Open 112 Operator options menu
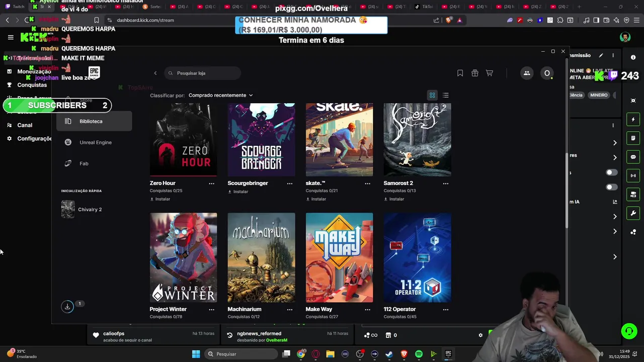The height and width of the screenshot is (362, 644). pyautogui.click(x=445, y=310)
